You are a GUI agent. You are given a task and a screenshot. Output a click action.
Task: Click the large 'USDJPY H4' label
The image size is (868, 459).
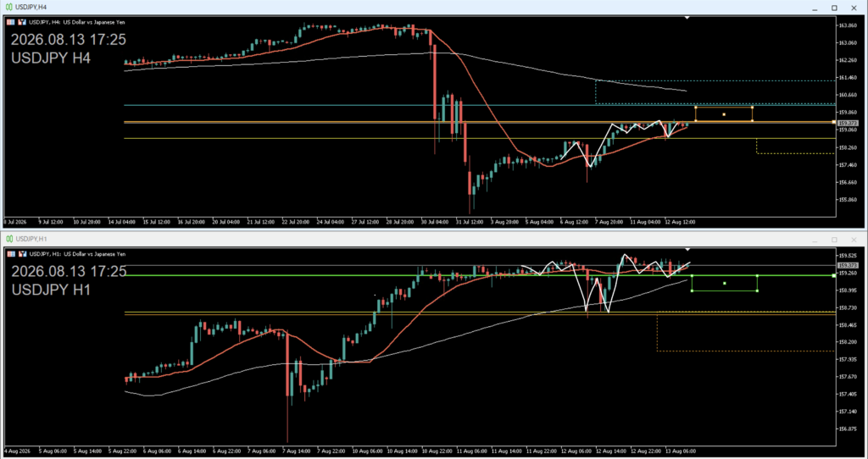pyautogui.click(x=51, y=58)
